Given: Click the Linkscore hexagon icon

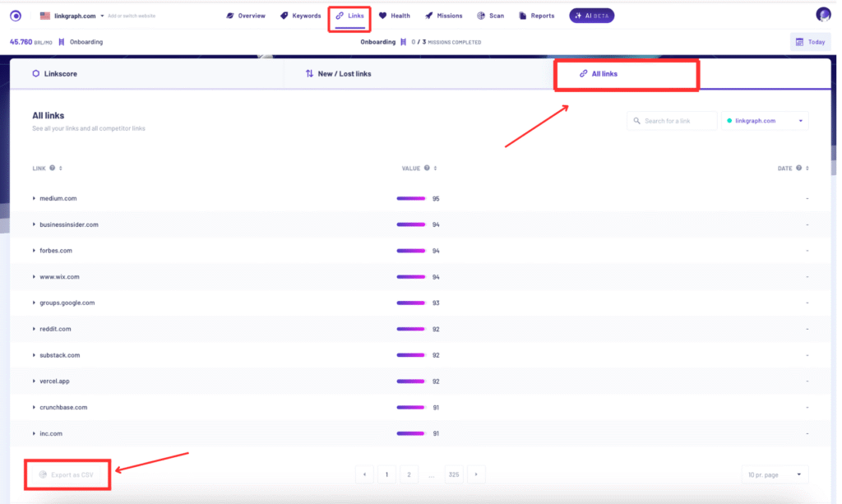Looking at the screenshot, I should click(x=36, y=73).
